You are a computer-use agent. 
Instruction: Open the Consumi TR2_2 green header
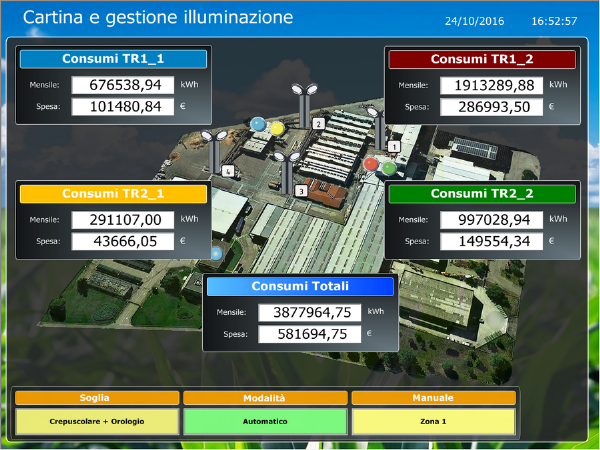[482, 194]
